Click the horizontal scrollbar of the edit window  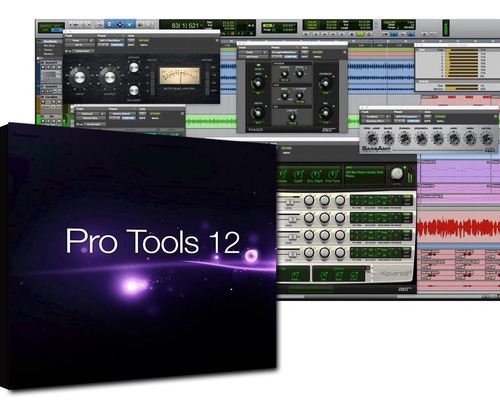[350, 296]
